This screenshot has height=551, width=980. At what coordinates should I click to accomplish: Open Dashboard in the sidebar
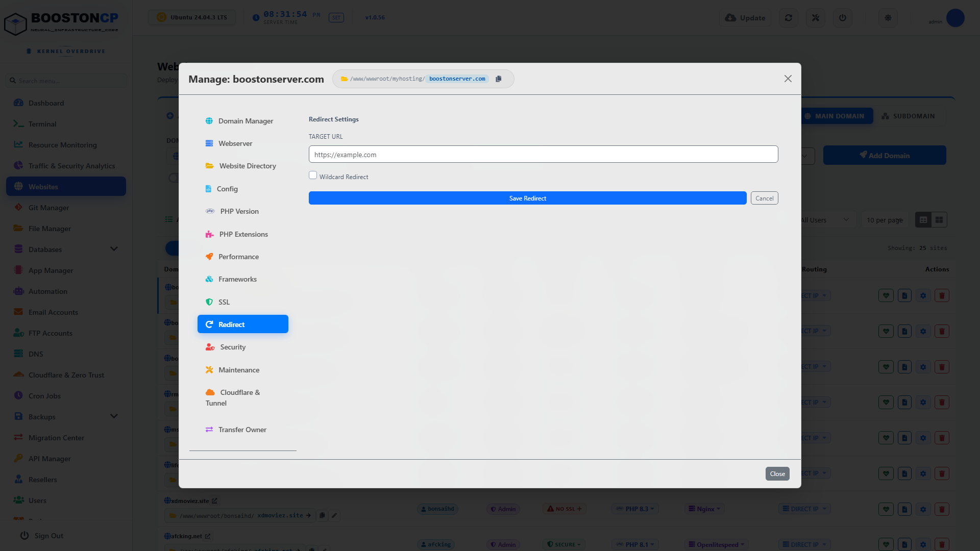click(66, 103)
